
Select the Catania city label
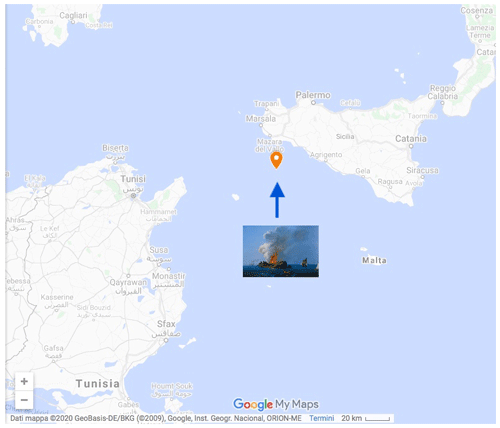click(411, 139)
